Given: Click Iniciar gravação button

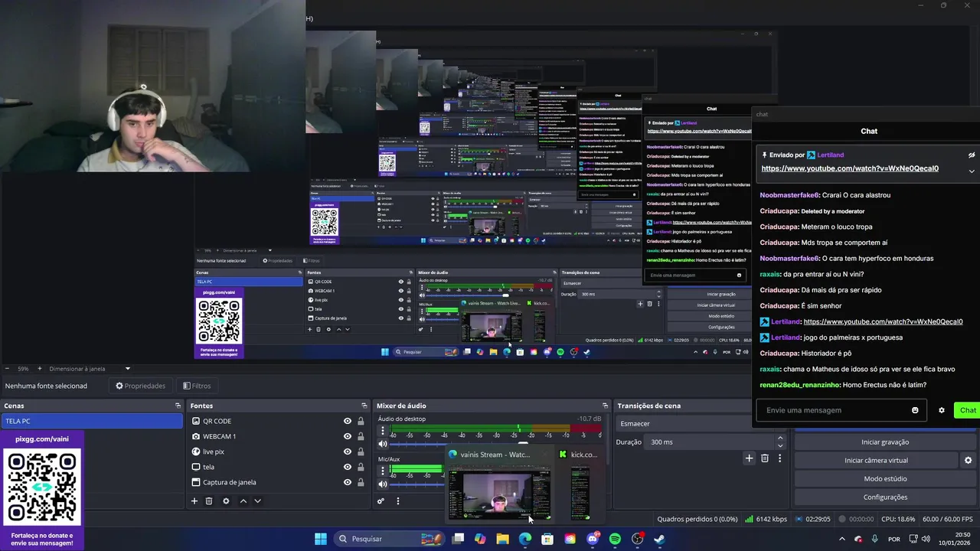Looking at the screenshot, I should coord(885,442).
